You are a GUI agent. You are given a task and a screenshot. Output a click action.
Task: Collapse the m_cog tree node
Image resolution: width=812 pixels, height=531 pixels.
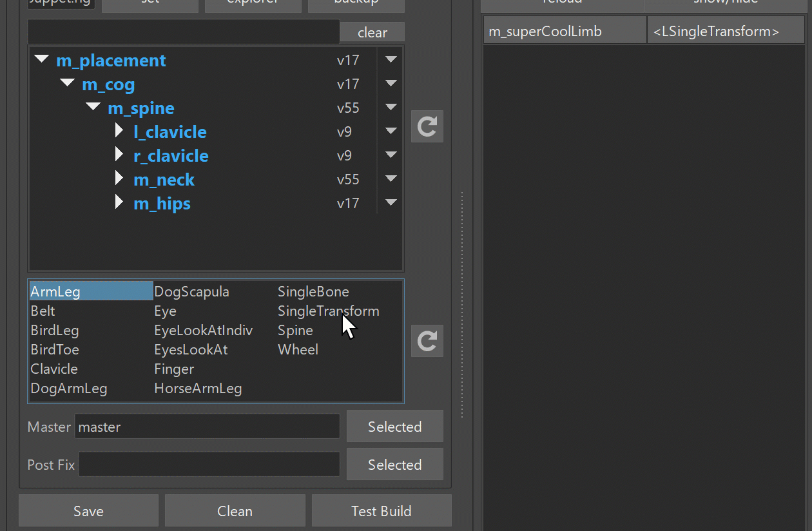point(68,83)
